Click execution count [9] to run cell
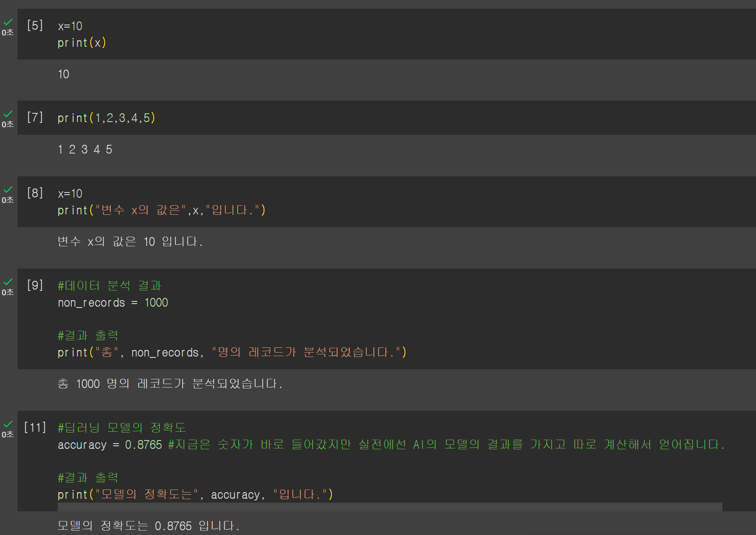This screenshot has width=756, height=535. pos(35,285)
